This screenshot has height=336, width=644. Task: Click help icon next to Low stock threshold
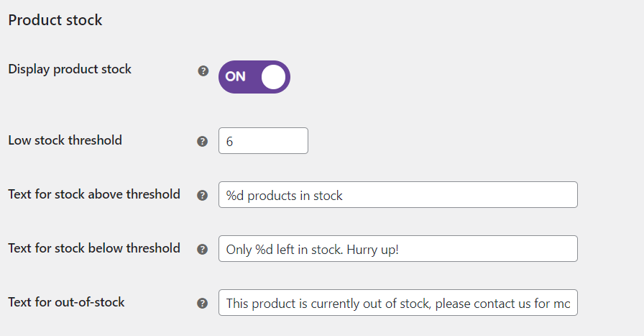203,141
